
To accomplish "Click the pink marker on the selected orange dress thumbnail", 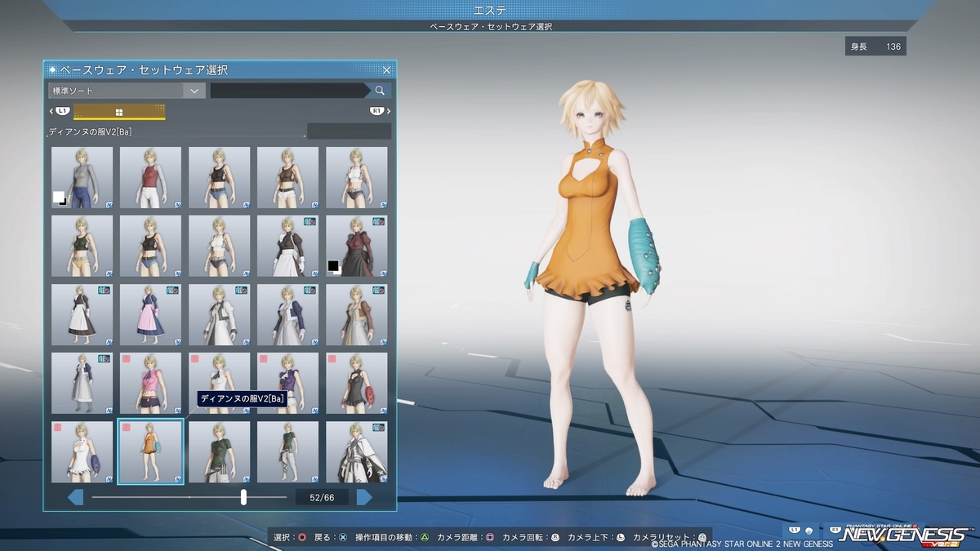I will (x=126, y=427).
